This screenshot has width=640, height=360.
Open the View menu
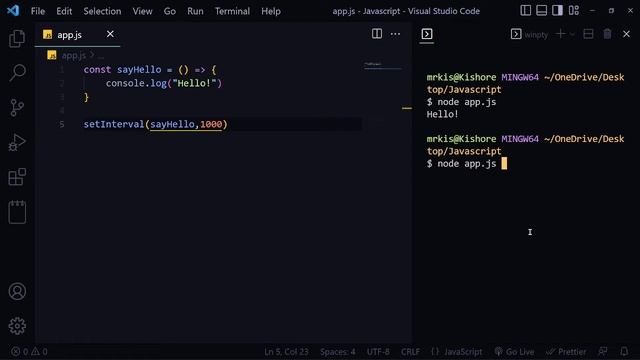click(x=142, y=11)
